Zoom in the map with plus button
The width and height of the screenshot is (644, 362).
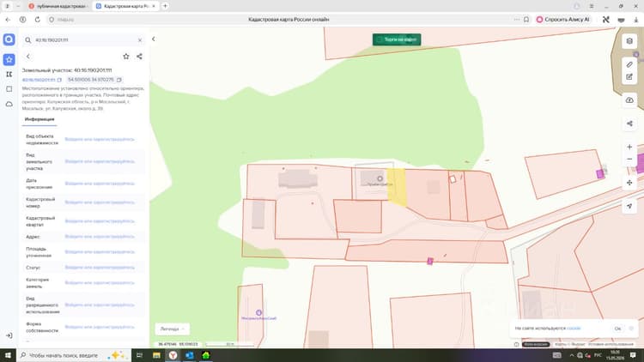click(x=629, y=147)
